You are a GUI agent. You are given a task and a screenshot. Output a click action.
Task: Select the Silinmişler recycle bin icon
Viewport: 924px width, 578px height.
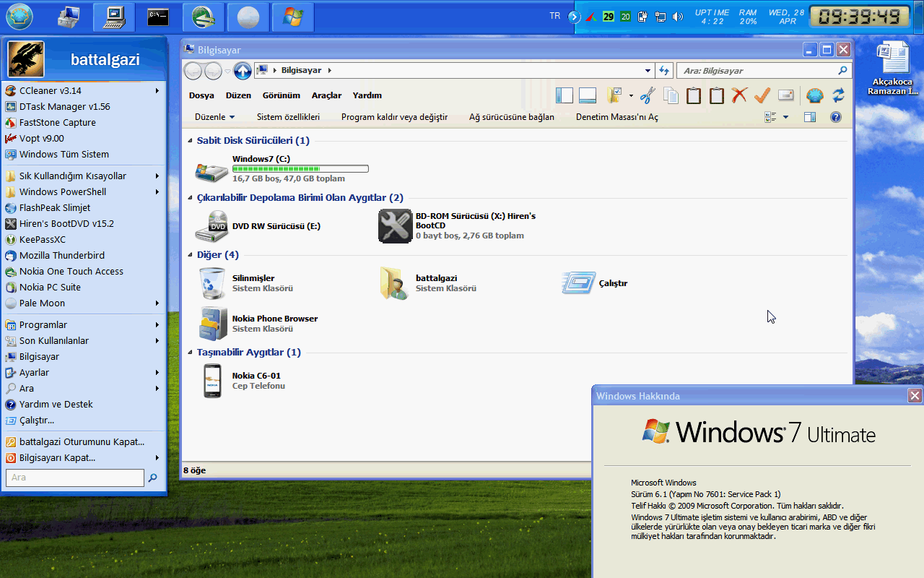pyautogui.click(x=212, y=282)
